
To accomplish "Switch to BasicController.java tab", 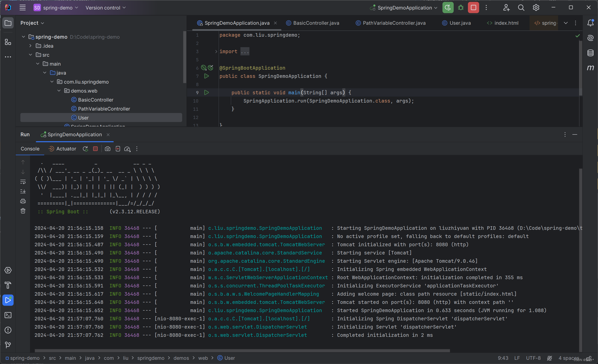I will (x=313, y=23).
